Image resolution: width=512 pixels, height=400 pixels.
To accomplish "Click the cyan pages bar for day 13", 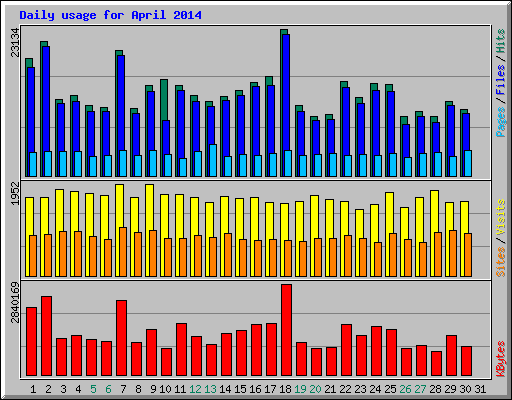I will (213, 160).
